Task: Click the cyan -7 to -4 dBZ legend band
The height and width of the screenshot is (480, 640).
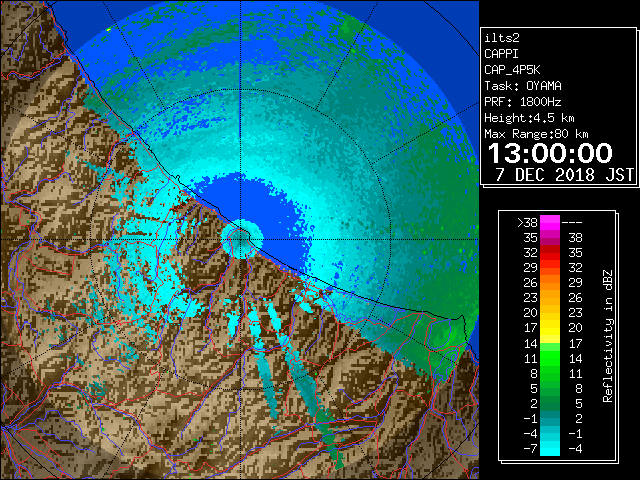Action: pyautogui.click(x=550, y=448)
